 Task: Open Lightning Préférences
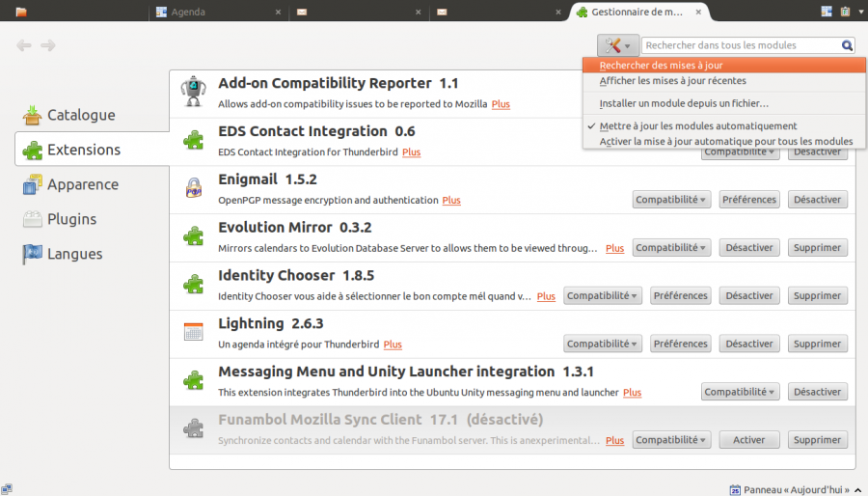pyautogui.click(x=680, y=344)
